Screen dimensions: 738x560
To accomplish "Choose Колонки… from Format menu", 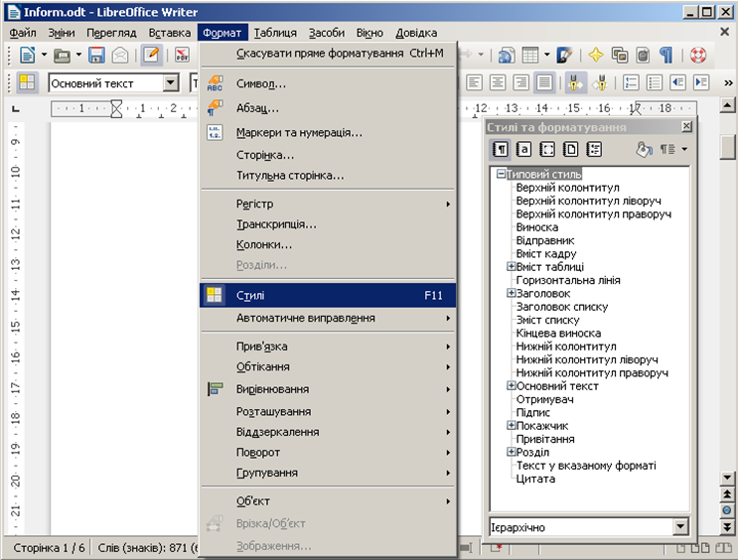I will (x=328, y=244).
